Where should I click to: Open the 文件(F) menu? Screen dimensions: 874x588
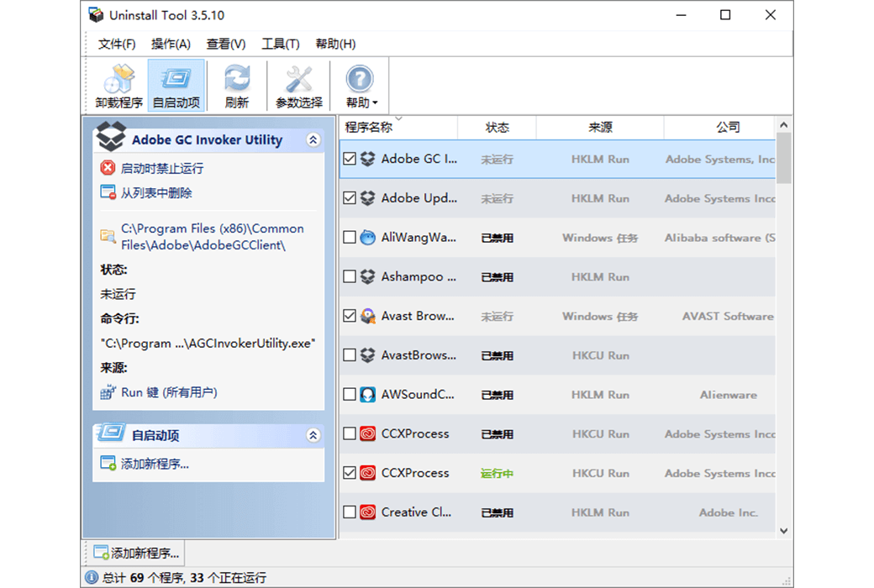117,44
